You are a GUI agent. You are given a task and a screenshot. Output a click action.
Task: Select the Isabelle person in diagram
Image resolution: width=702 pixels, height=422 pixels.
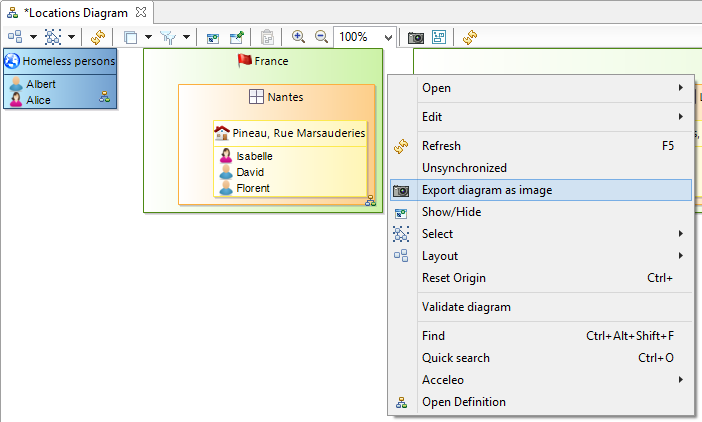pos(254,156)
